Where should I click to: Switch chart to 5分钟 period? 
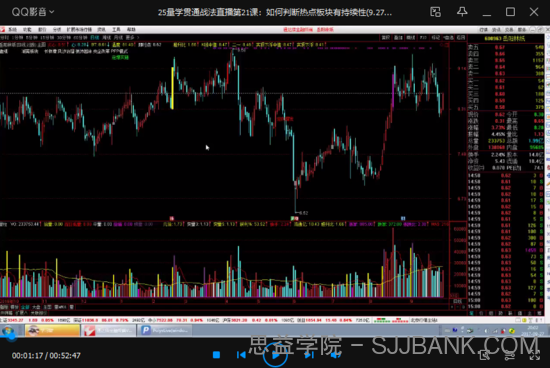point(31,37)
